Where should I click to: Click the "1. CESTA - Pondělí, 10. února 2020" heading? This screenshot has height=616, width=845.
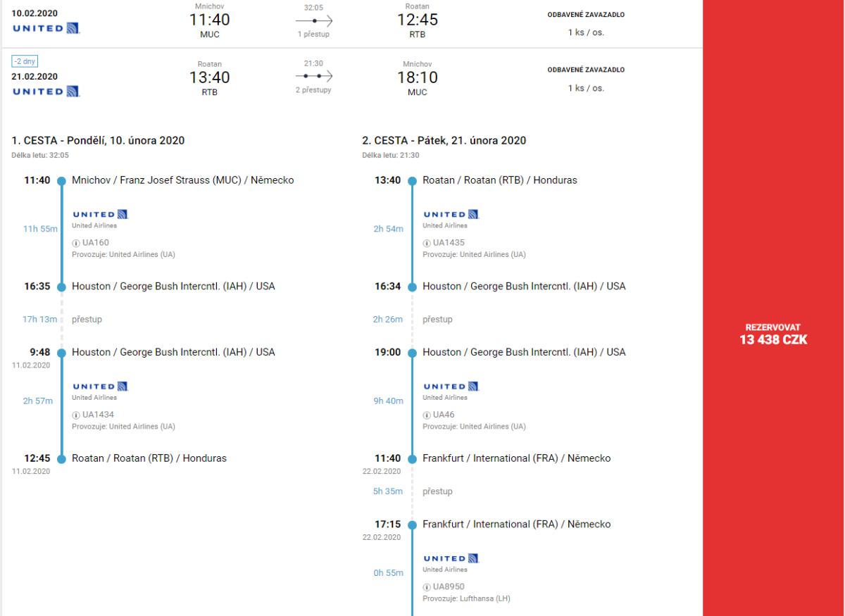tap(98, 140)
